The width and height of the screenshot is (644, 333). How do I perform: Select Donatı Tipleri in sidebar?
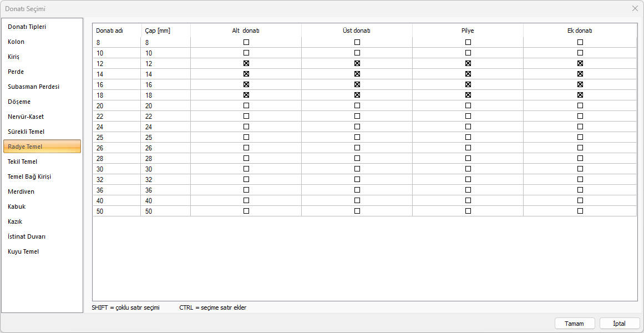click(x=27, y=27)
